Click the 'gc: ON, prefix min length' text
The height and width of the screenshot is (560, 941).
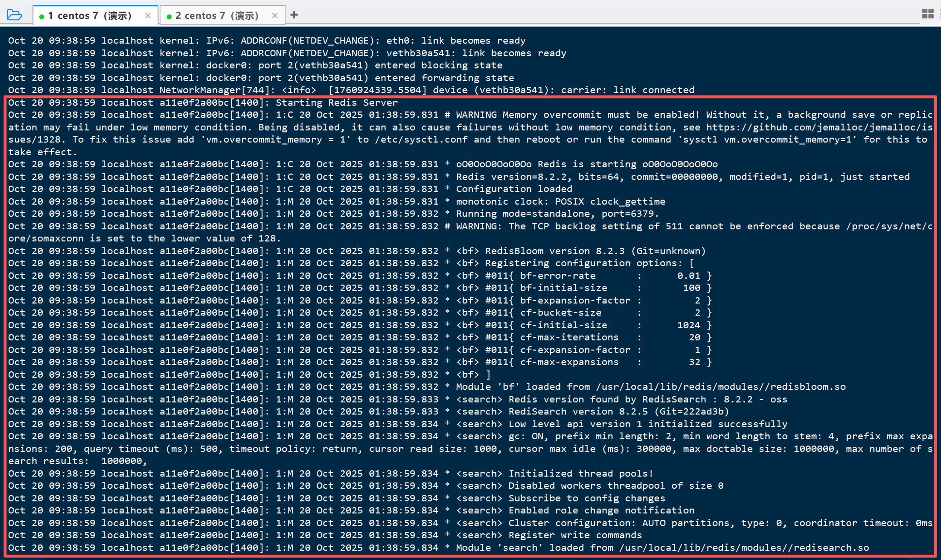coord(587,436)
